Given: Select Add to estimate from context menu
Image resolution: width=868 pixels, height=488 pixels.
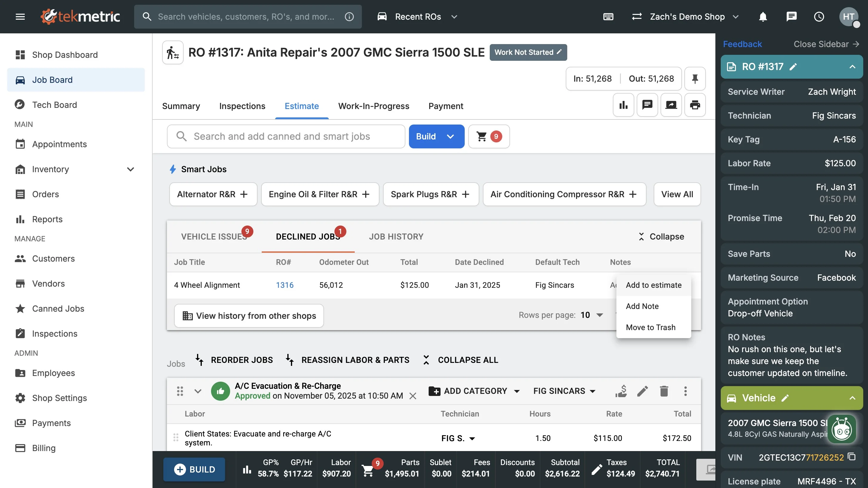Looking at the screenshot, I should (653, 285).
